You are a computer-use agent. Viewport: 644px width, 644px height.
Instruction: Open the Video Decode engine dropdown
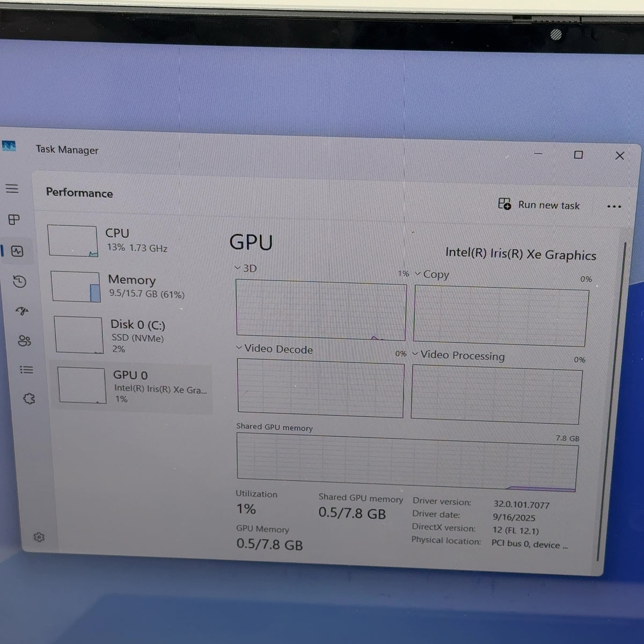(x=274, y=349)
